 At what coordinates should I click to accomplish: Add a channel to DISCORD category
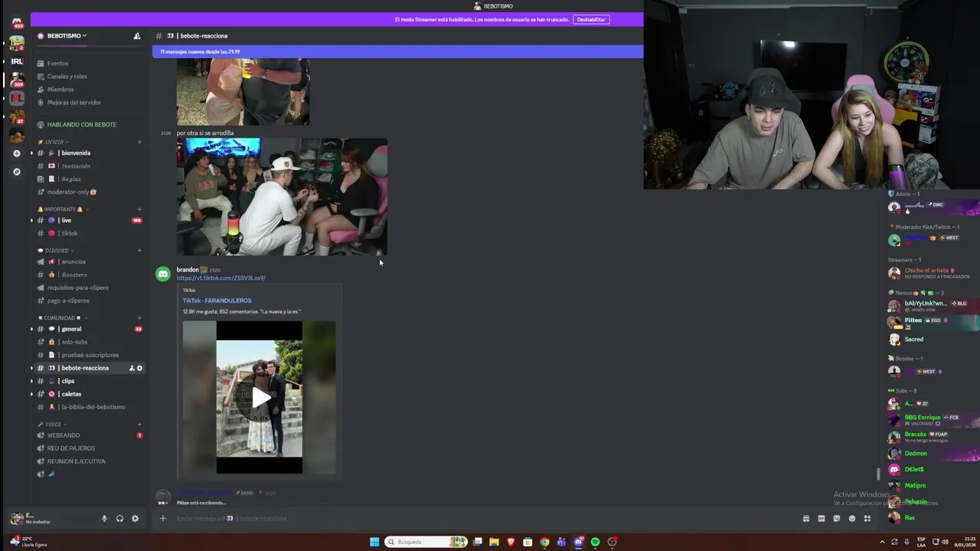pyautogui.click(x=139, y=250)
